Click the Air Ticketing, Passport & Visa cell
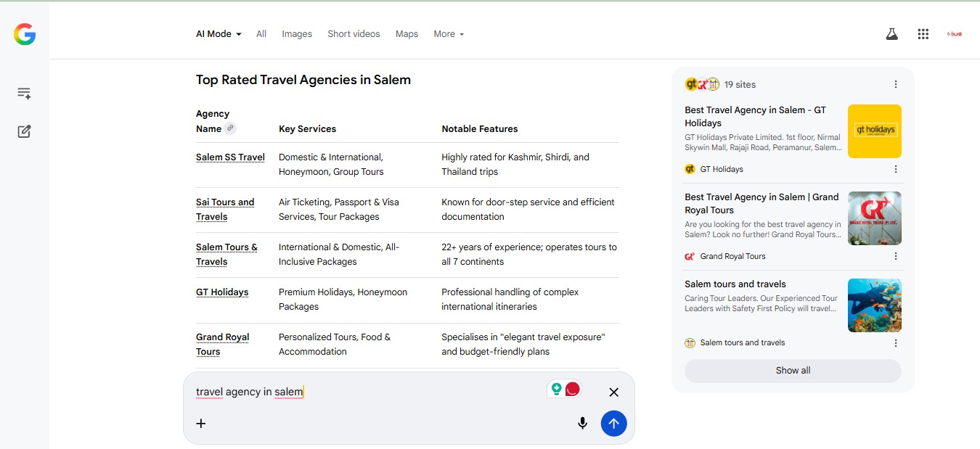This screenshot has width=980, height=449. click(339, 210)
